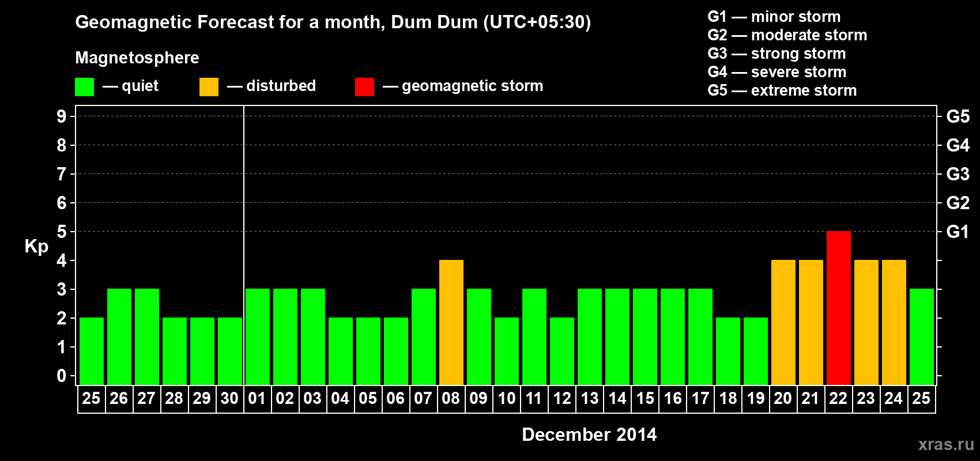Screen dimensions: 980x461
Task: Click the orange bar above date 20
Action: click(783, 322)
